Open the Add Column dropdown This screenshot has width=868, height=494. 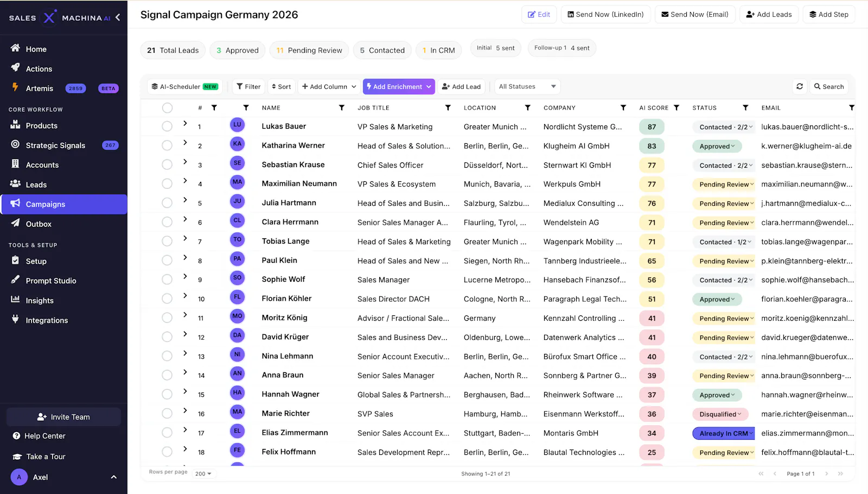click(329, 86)
